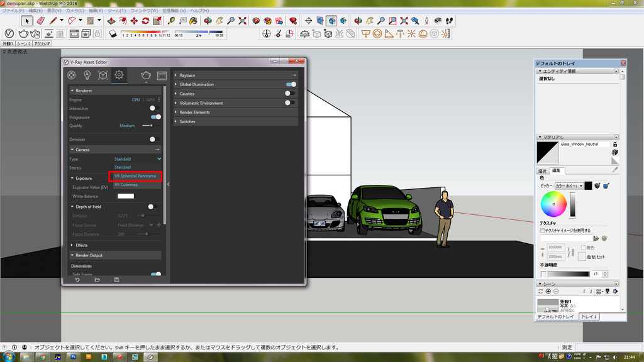Click the V-Ray render teapot icon

[145, 75]
